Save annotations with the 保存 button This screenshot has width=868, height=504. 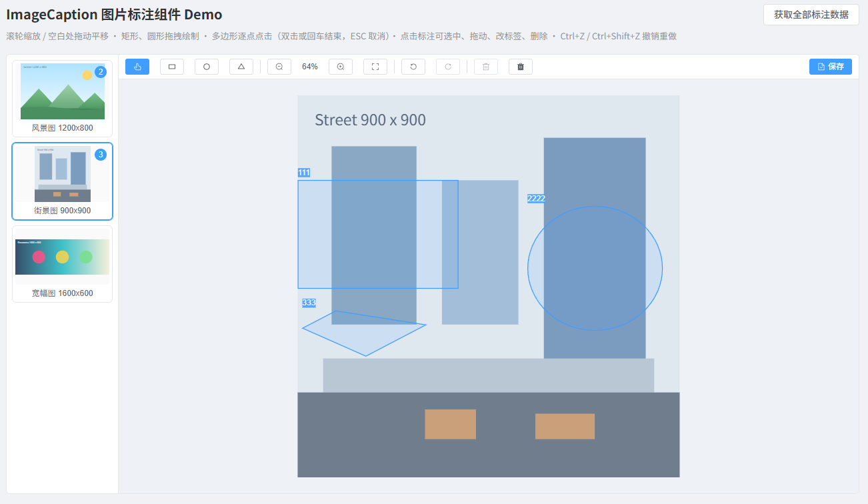[831, 67]
